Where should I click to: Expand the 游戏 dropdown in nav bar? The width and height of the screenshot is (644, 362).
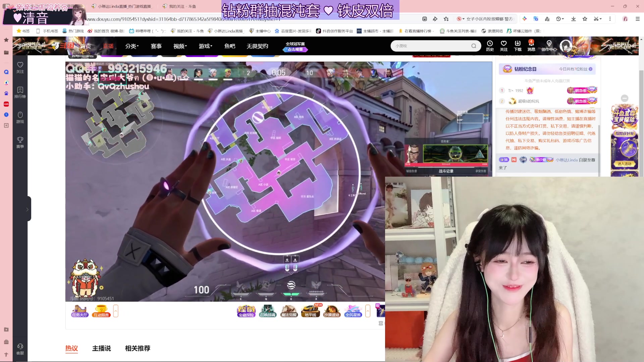[x=205, y=46]
